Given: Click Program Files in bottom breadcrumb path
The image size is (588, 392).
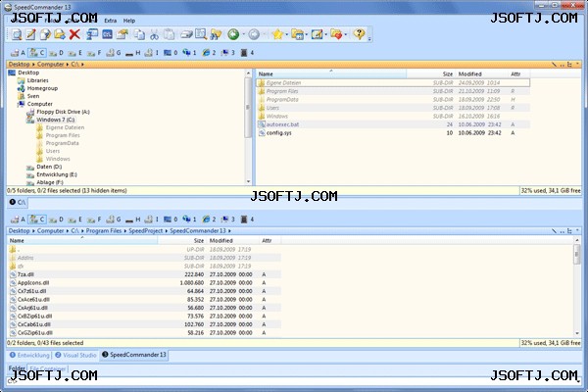Looking at the screenshot, I should coord(104,230).
